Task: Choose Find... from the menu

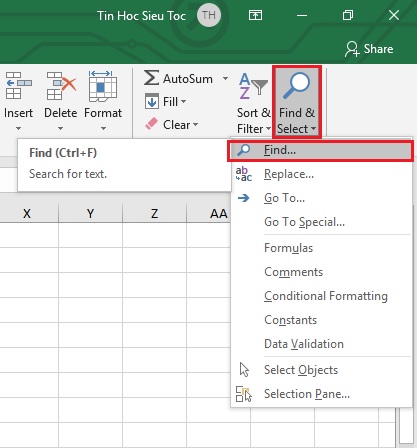Action: (321, 151)
